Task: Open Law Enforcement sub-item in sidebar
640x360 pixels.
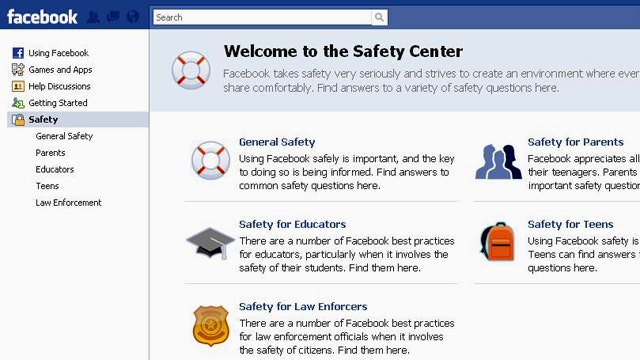Action: [x=68, y=202]
